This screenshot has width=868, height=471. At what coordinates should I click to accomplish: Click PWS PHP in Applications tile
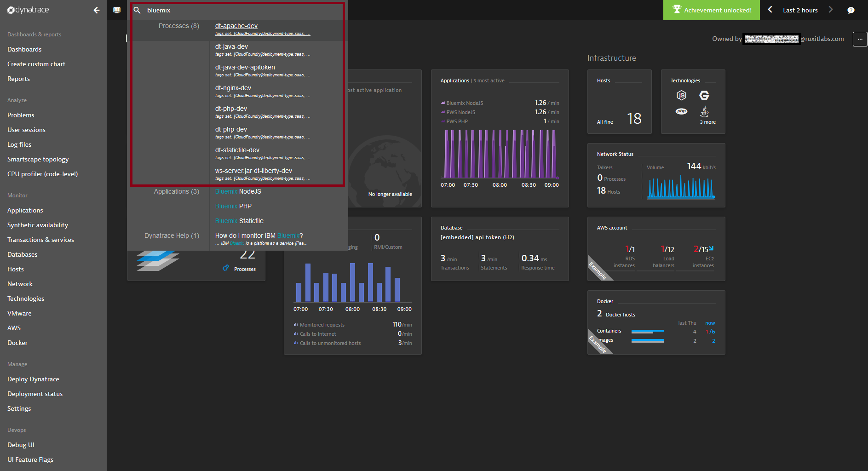tap(457, 121)
